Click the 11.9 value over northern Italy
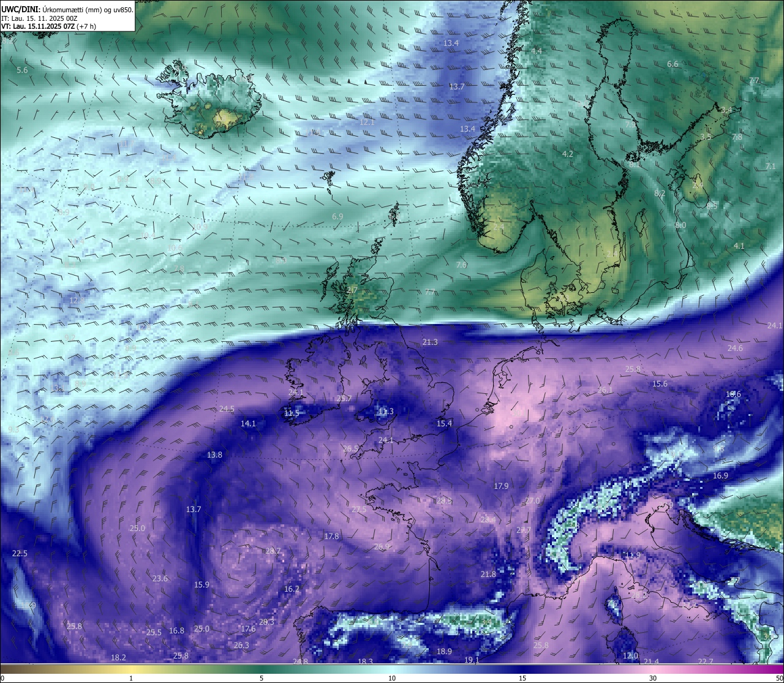784x683 pixels. [633, 556]
